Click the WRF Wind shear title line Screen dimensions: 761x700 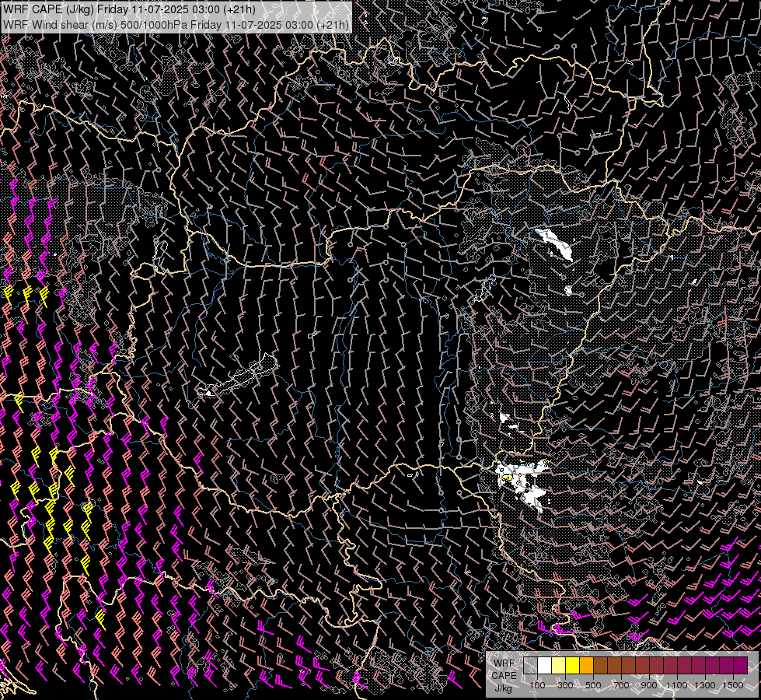click(x=176, y=25)
